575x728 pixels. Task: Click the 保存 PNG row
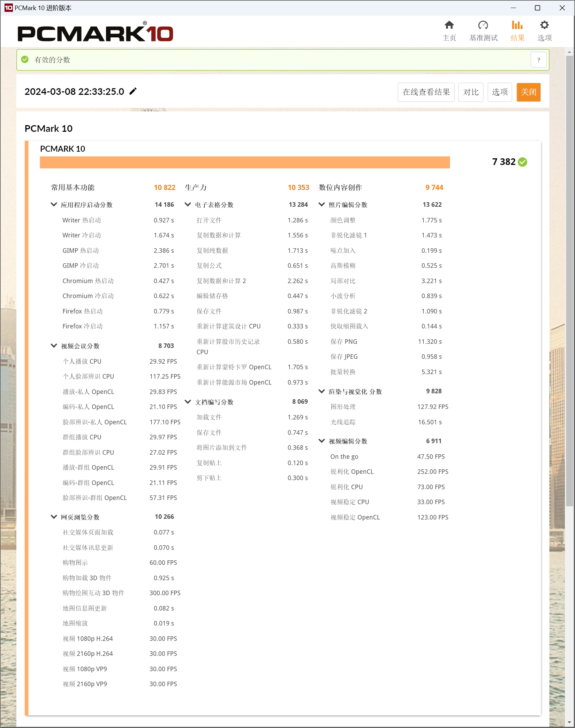(x=386, y=342)
